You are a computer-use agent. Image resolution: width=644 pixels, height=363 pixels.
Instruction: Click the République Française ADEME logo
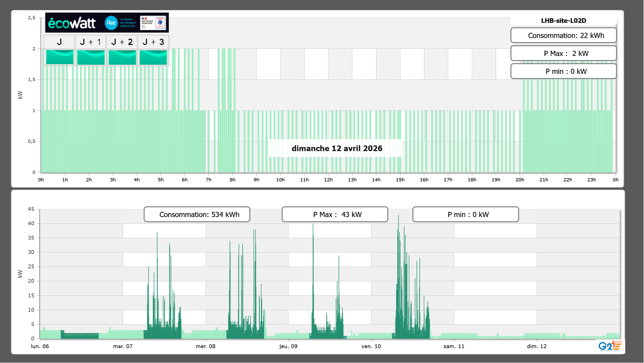click(x=153, y=23)
